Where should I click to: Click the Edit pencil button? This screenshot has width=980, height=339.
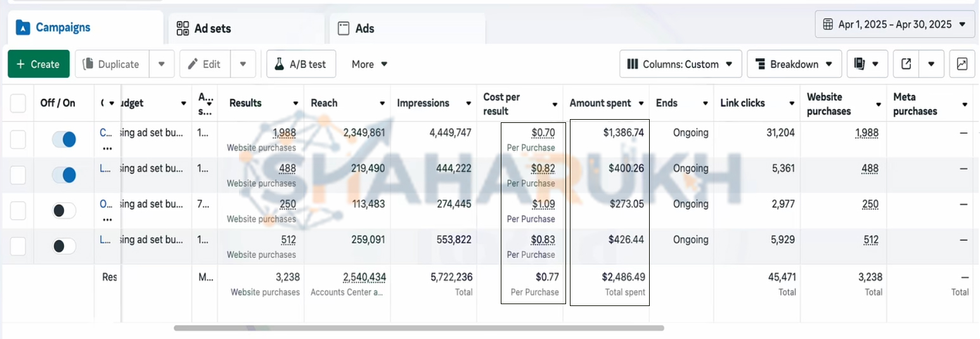click(x=205, y=64)
